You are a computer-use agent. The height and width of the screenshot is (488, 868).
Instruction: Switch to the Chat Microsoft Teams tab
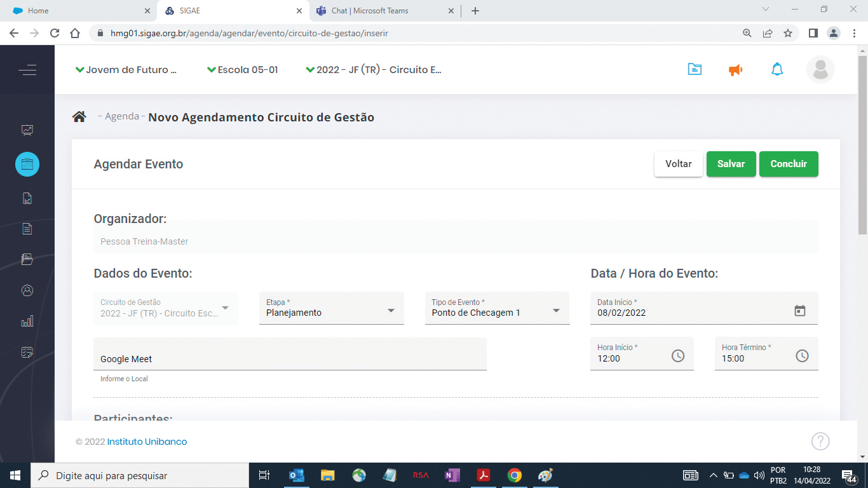click(385, 11)
